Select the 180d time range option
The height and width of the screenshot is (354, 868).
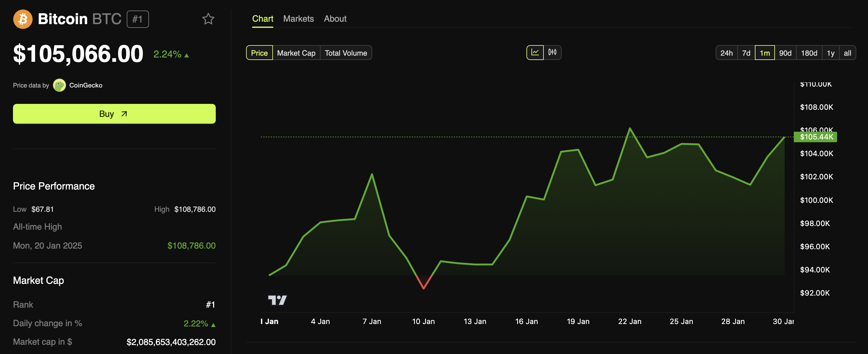pos(809,52)
